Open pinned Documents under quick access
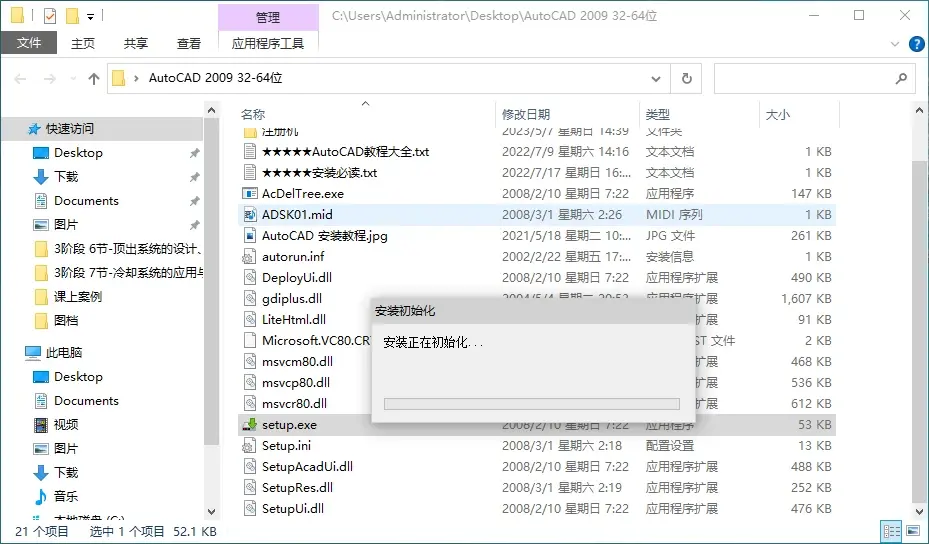This screenshot has height=544, width=929. 86,201
